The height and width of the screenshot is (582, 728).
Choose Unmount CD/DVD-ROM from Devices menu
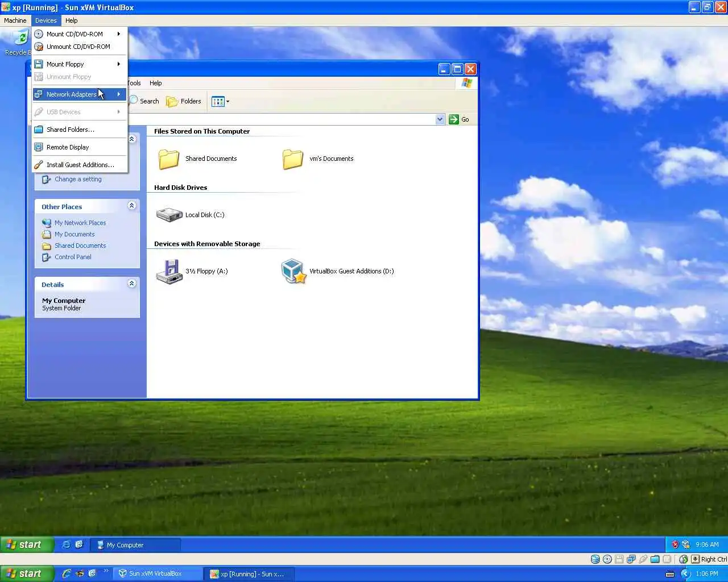[79, 47]
